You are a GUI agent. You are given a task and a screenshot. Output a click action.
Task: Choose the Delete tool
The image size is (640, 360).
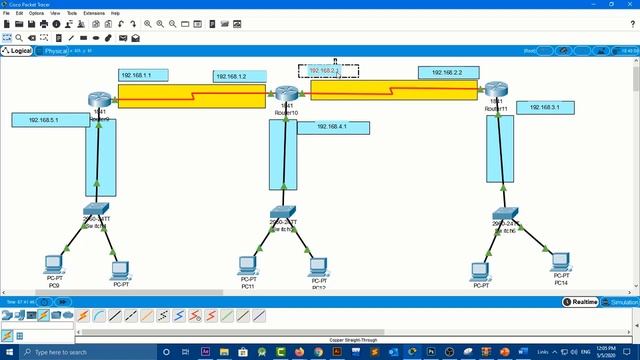click(31, 38)
